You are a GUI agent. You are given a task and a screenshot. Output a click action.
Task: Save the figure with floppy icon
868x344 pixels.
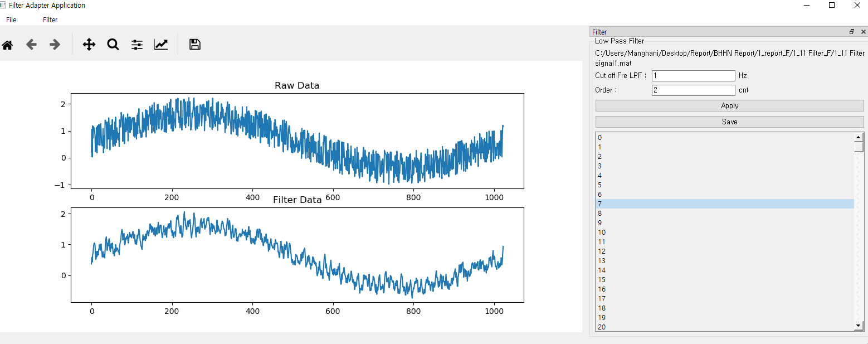point(195,45)
